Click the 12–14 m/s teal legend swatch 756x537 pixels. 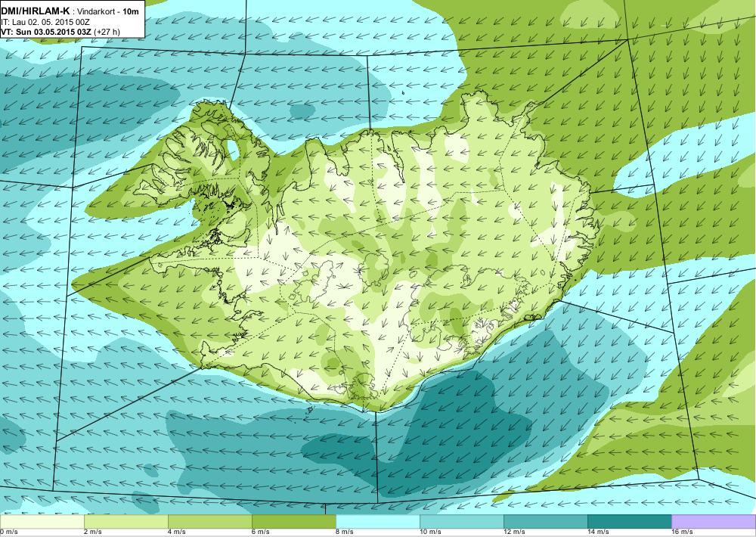pos(545,522)
